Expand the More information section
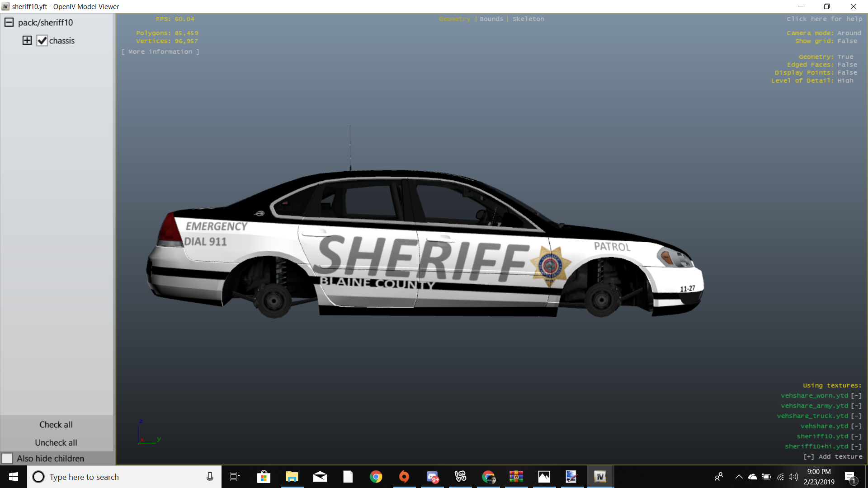Image resolution: width=868 pixels, height=488 pixels. pyautogui.click(x=160, y=52)
